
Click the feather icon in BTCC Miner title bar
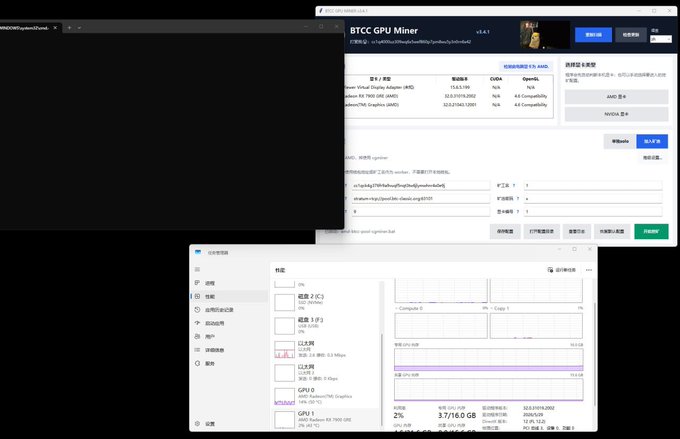(320, 11)
